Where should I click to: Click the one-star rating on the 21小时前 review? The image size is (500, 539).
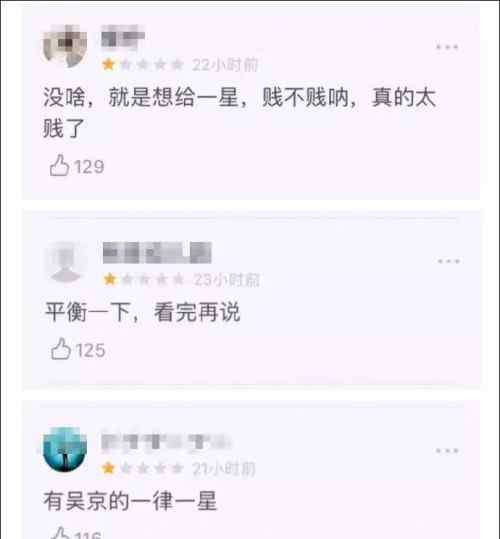click(143, 468)
